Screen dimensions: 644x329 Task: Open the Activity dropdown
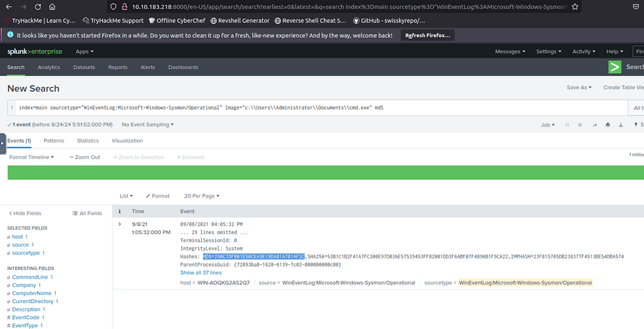(x=584, y=52)
